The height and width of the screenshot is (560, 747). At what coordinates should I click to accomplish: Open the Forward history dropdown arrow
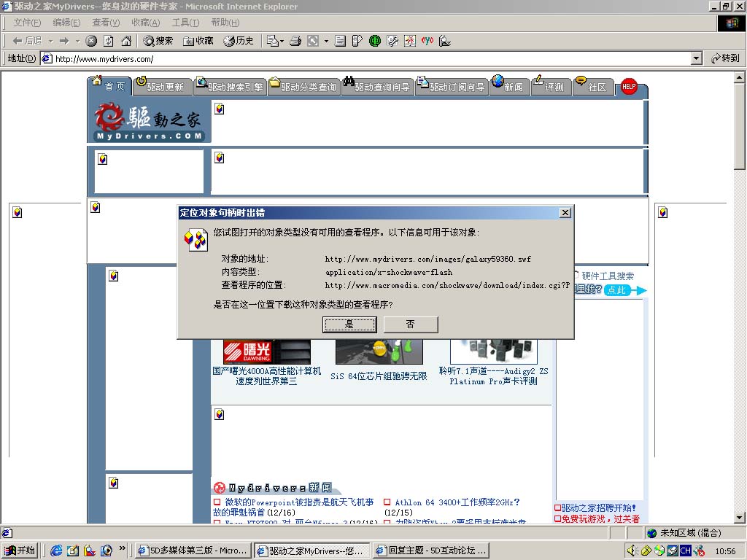[x=77, y=41]
